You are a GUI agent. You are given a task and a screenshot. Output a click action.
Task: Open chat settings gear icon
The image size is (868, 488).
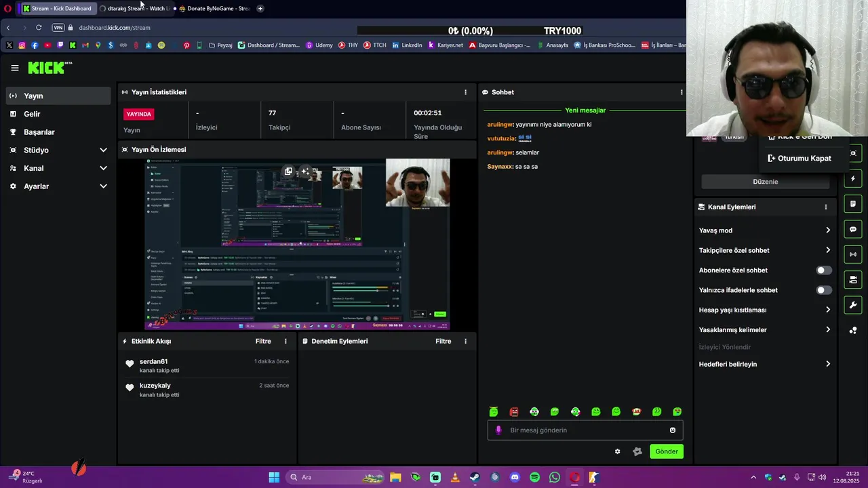click(x=617, y=451)
